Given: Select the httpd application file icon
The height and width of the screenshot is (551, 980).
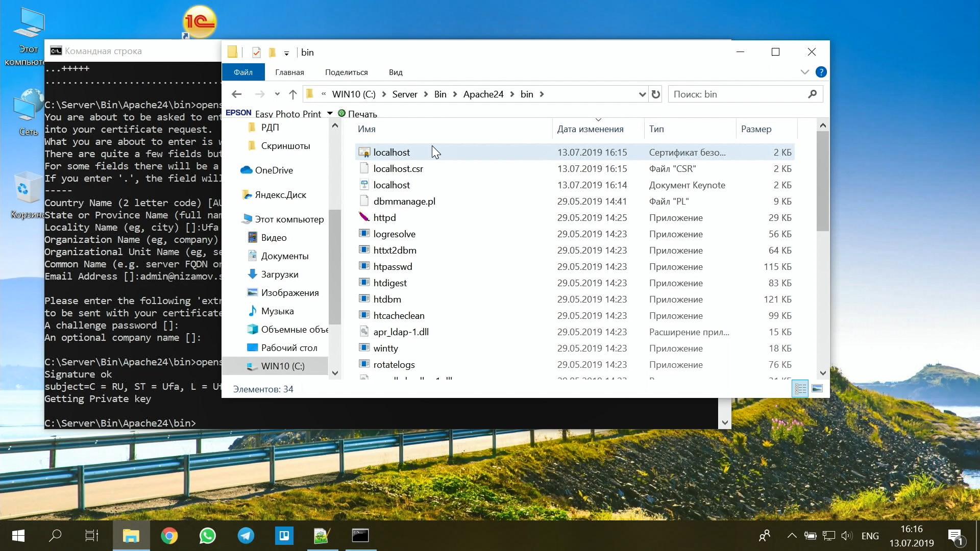Looking at the screenshot, I should [364, 217].
